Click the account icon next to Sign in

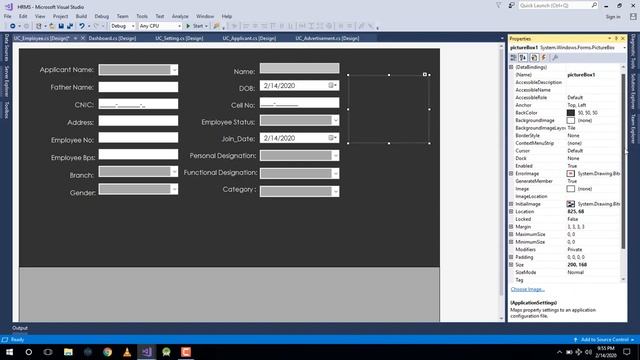click(633, 16)
